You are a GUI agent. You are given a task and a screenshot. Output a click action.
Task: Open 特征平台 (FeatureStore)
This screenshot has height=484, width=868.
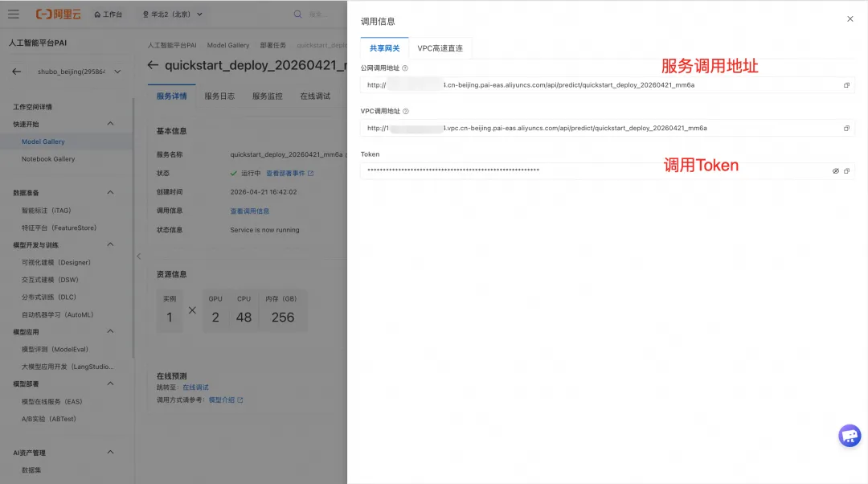[59, 228]
